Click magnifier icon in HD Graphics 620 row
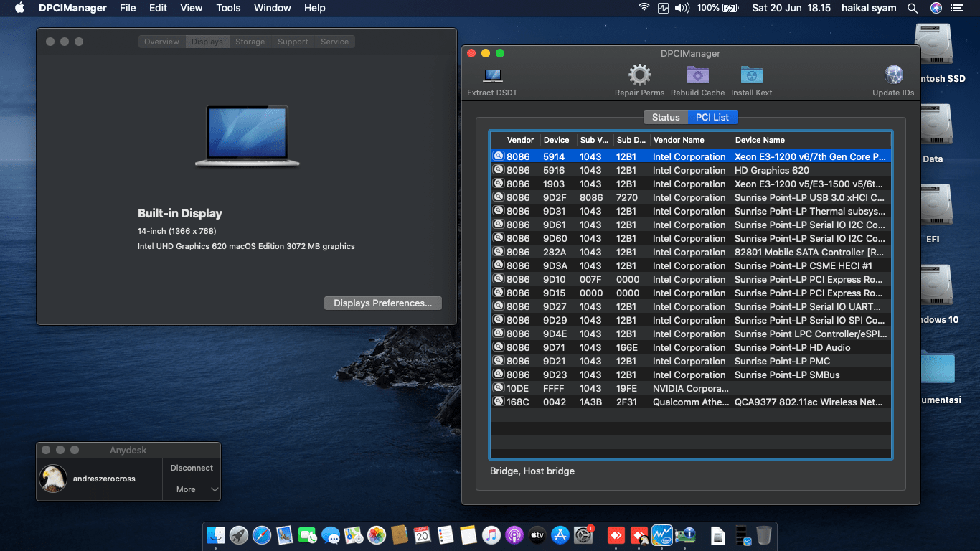980x551 pixels. (499, 170)
